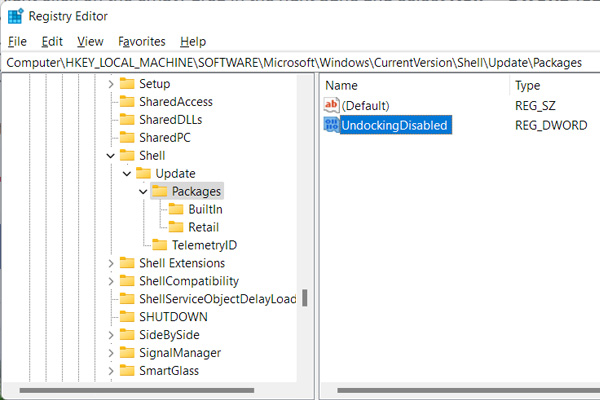Expand the SmartGlass key

[x=111, y=371]
